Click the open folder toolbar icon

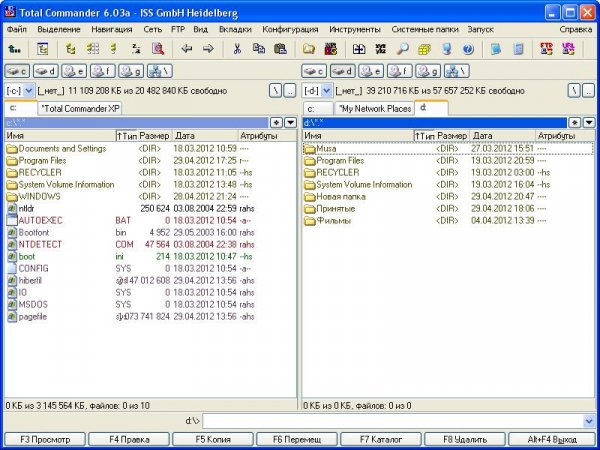point(309,49)
